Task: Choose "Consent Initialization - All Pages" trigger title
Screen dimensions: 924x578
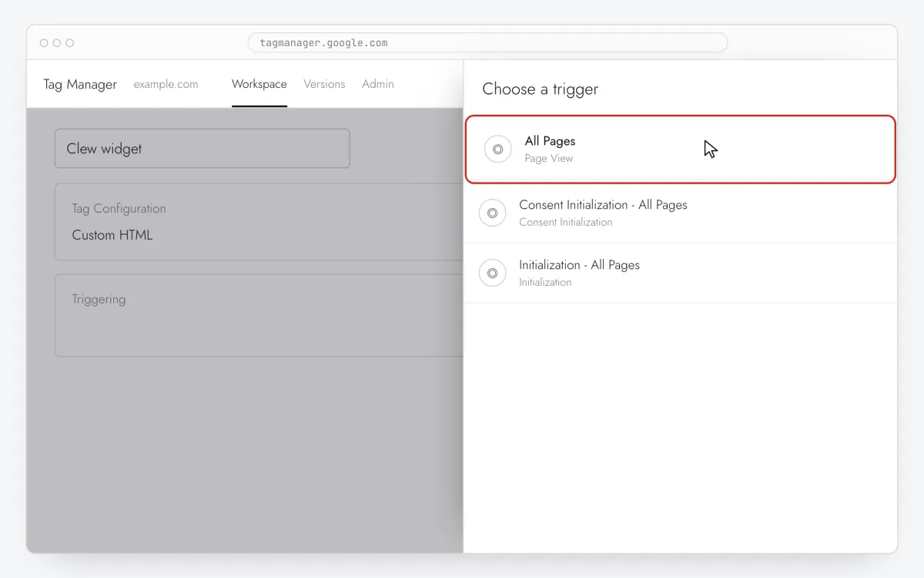Action: click(603, 205)
